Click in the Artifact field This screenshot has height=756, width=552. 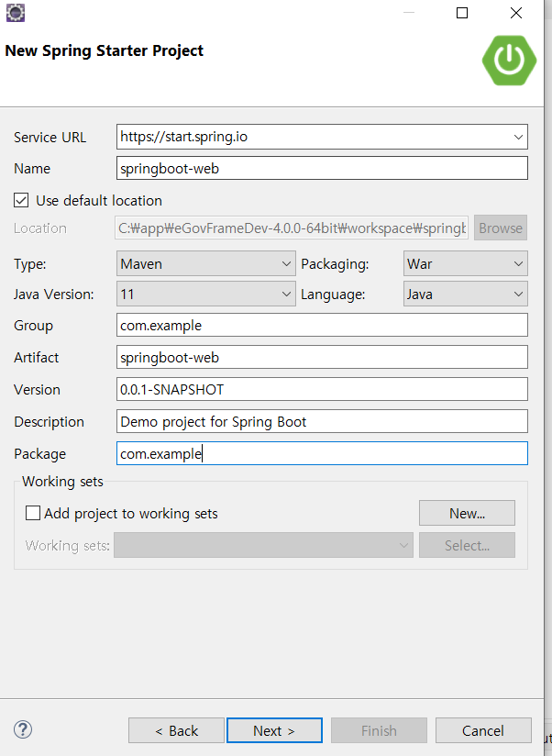click(322, 357)
